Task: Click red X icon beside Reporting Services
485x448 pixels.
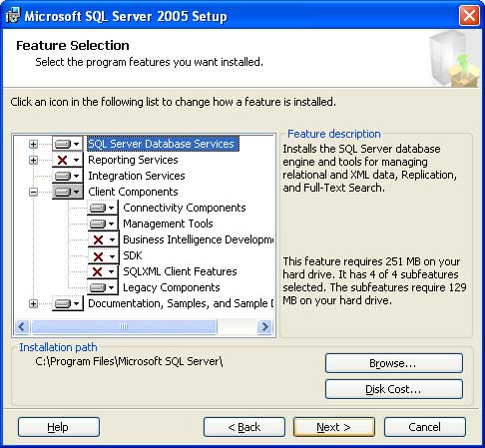Action: click(67, 160)
